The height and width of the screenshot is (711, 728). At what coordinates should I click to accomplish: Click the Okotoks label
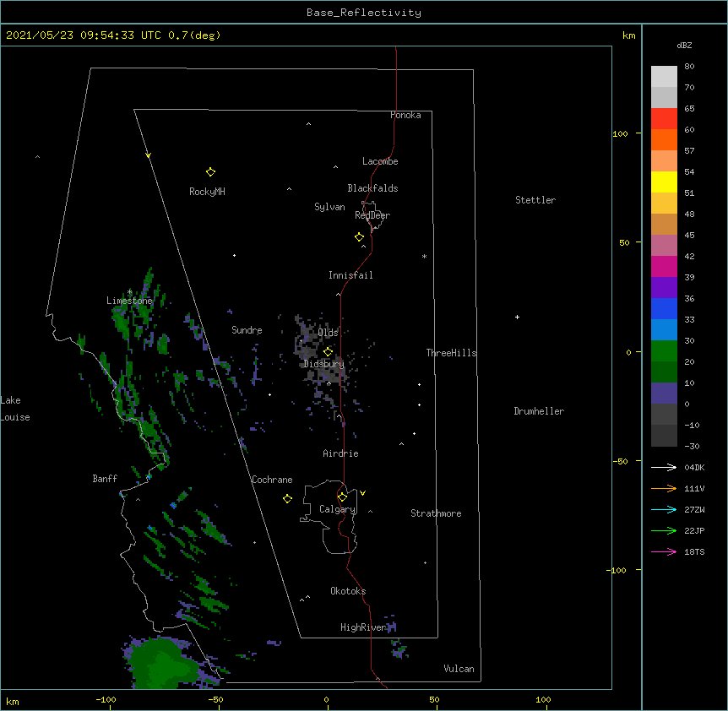[348, 591]
